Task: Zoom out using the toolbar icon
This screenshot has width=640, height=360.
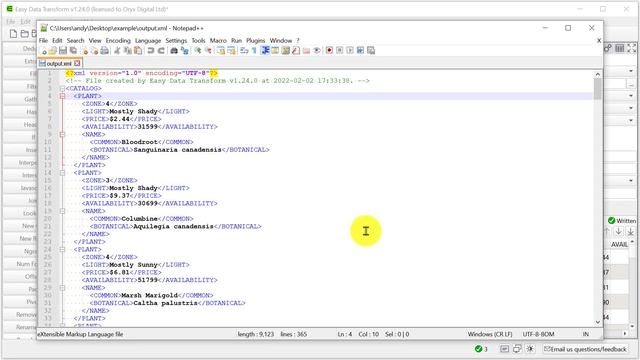Action: (x=209, y=50)
